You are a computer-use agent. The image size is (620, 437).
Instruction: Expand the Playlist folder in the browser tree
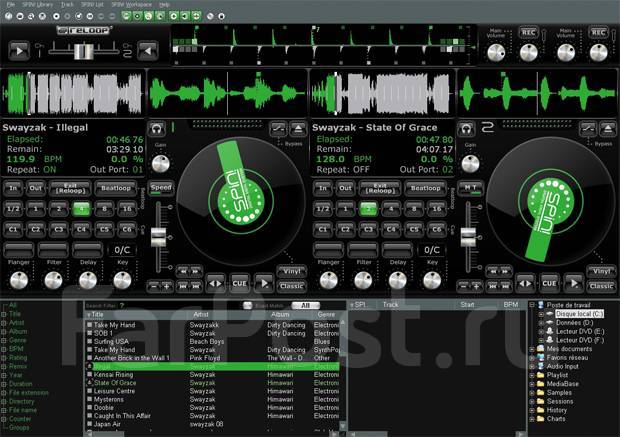[x=532, y=375]
